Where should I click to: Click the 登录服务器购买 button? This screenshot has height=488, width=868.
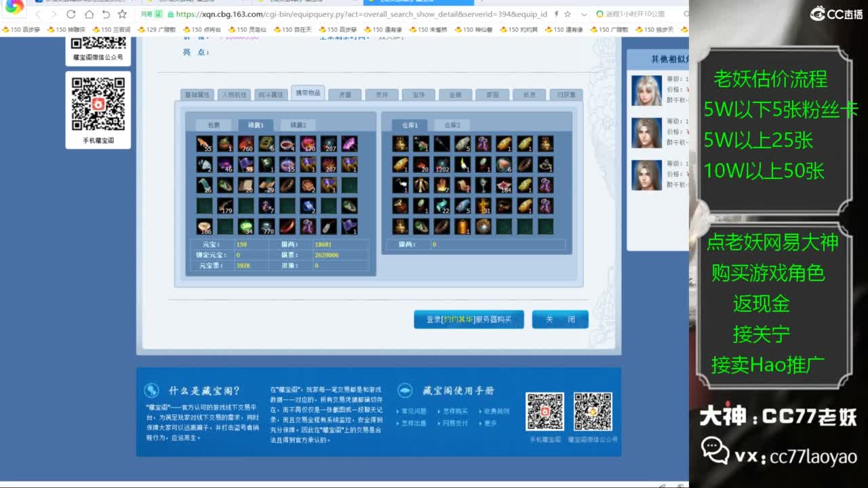coord(469,319)
